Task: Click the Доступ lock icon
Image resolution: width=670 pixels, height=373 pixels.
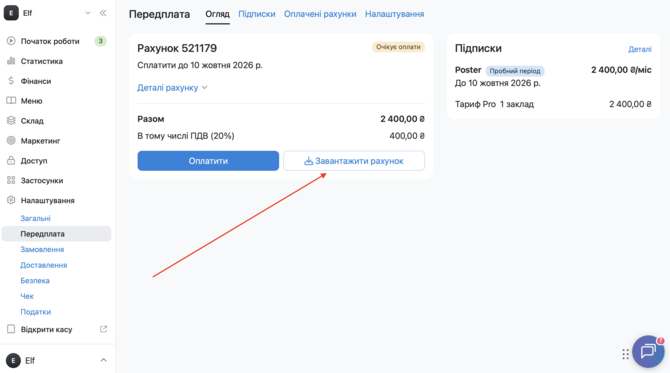Action: click(x=11, y=161)
